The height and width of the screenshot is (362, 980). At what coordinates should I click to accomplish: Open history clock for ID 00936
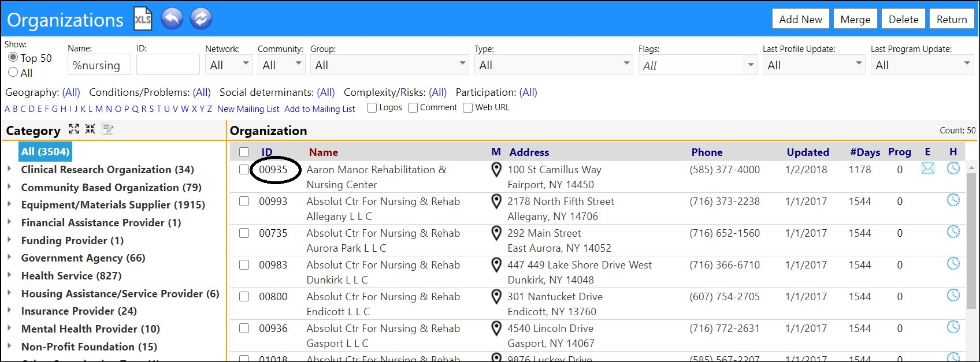[953, 327]
